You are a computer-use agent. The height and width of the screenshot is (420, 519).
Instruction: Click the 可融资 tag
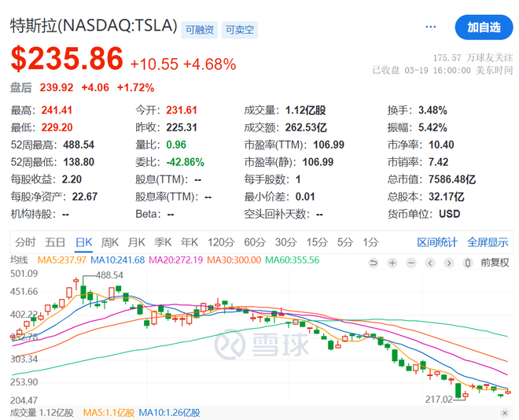197,30
